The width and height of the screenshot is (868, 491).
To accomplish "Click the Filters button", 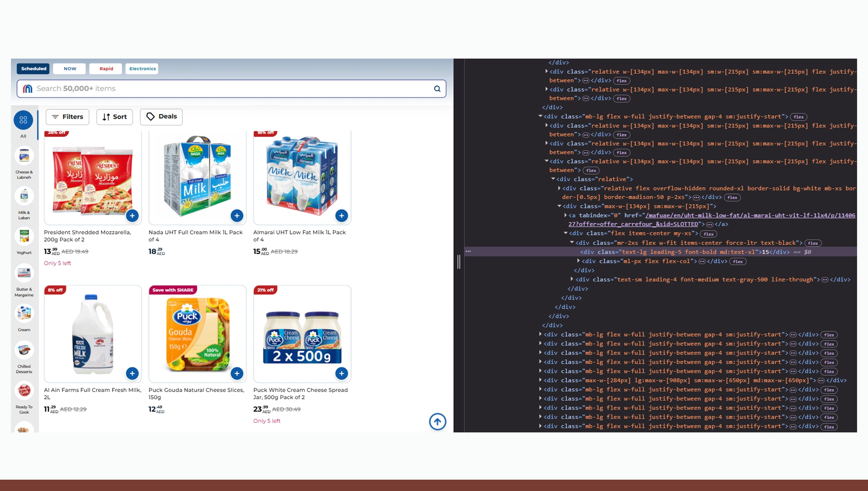I will coord(67,117).
